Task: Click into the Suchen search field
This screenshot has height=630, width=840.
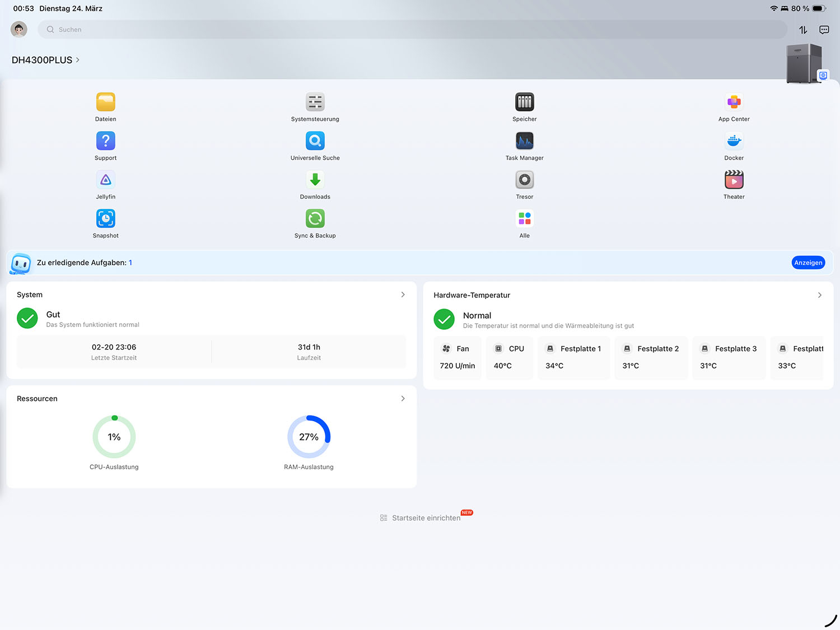Action: pos(412,30)
